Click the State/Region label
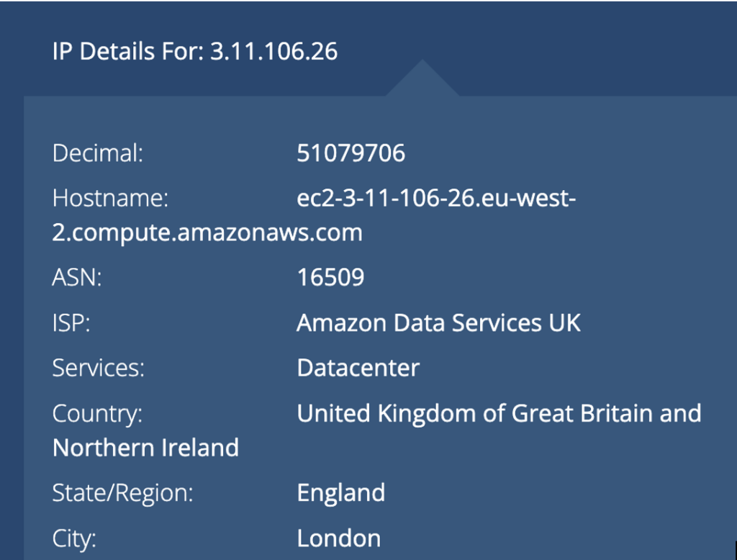The width and height of the screenshot is (737, 560). click(123, 493)
